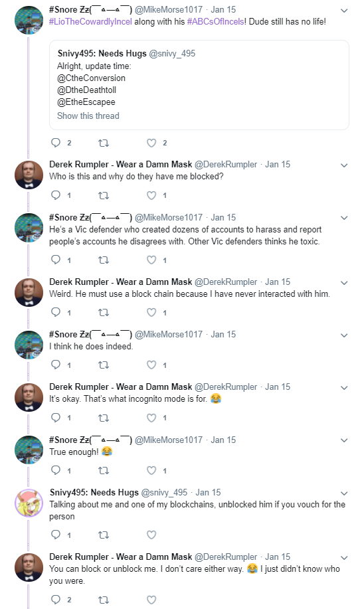Reply to the "Weird. He must use a block chain" tweet
Screen dimensions: 364x609
pyautogui.click(x=56, y=312)
